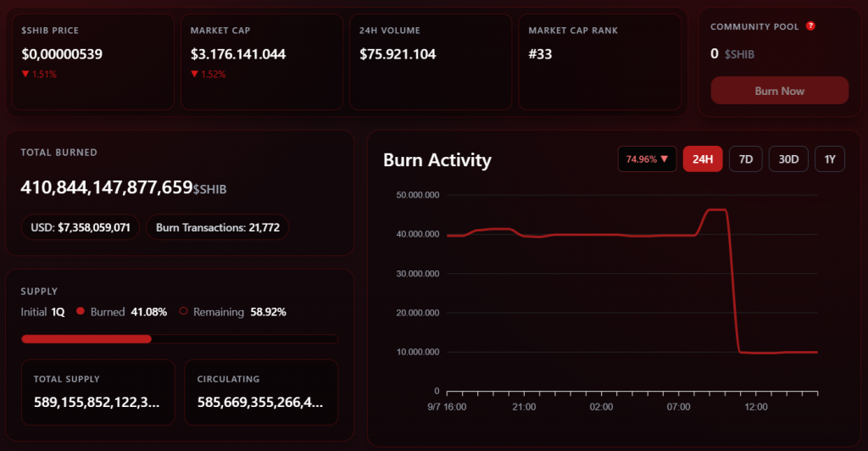Image resolution: width=868 pixels, height=451 pixels.
Task: Click the Burn Transactions: 21,772 pill
Action: pos(218,227)
